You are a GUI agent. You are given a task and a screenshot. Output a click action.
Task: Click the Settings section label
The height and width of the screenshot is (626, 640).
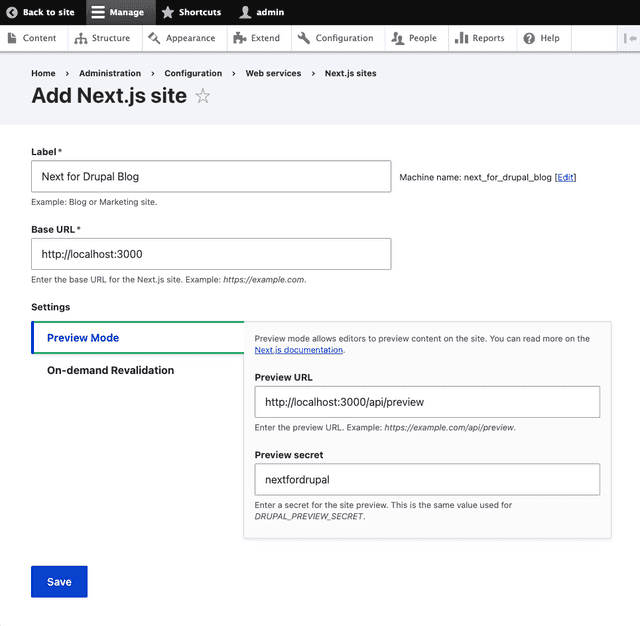click(51, 307)
